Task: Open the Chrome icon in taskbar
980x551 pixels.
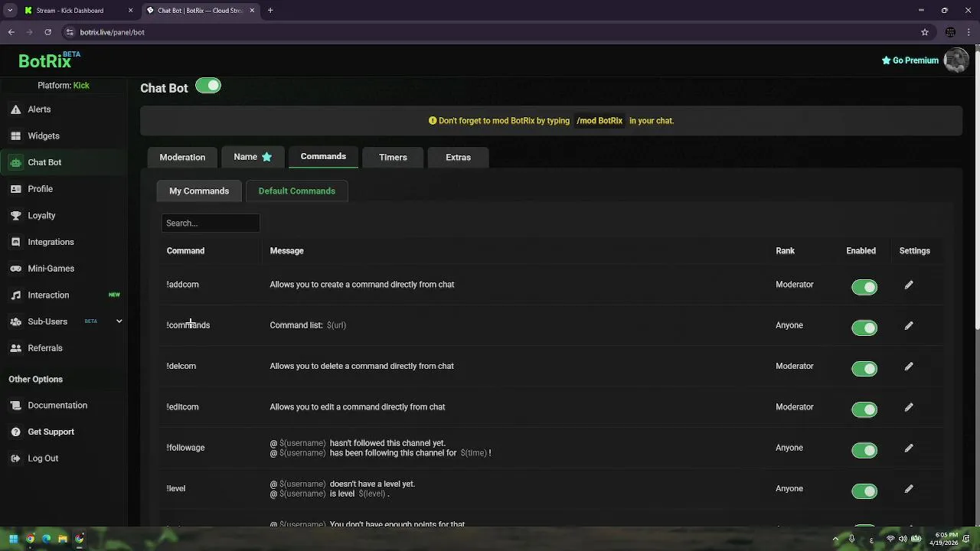Action: (30, 539)
